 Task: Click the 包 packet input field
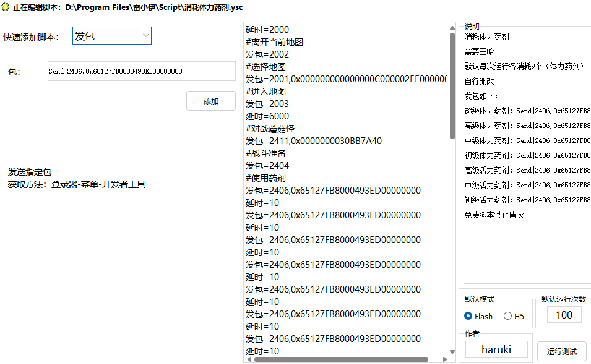pyautogui.click(x=141, y=71)
